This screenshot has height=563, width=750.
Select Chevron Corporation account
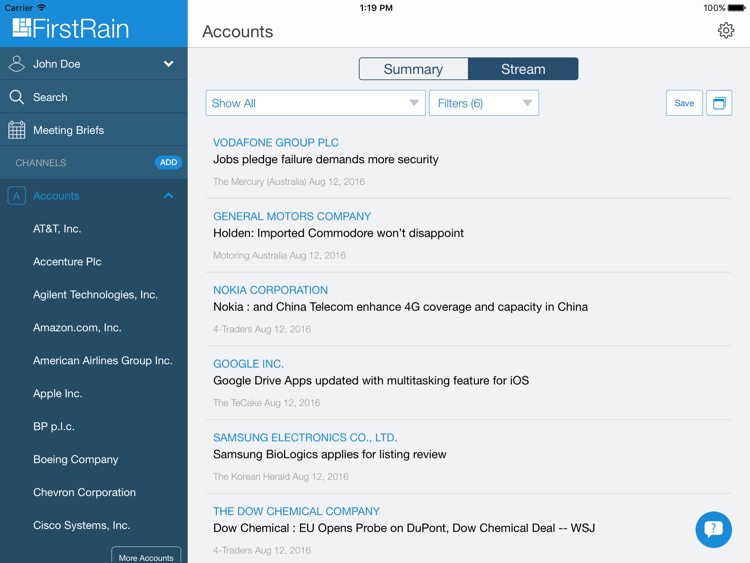[x=84, y=492]
